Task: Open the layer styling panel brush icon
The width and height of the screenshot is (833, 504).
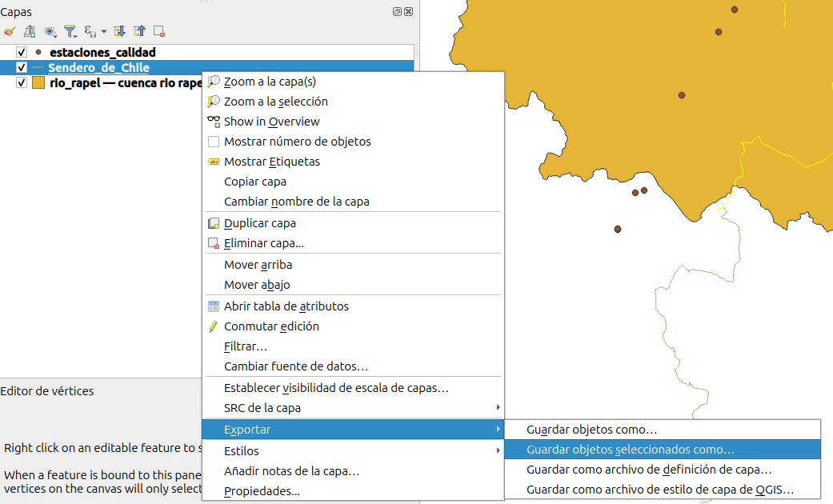Action: [10, 31]
